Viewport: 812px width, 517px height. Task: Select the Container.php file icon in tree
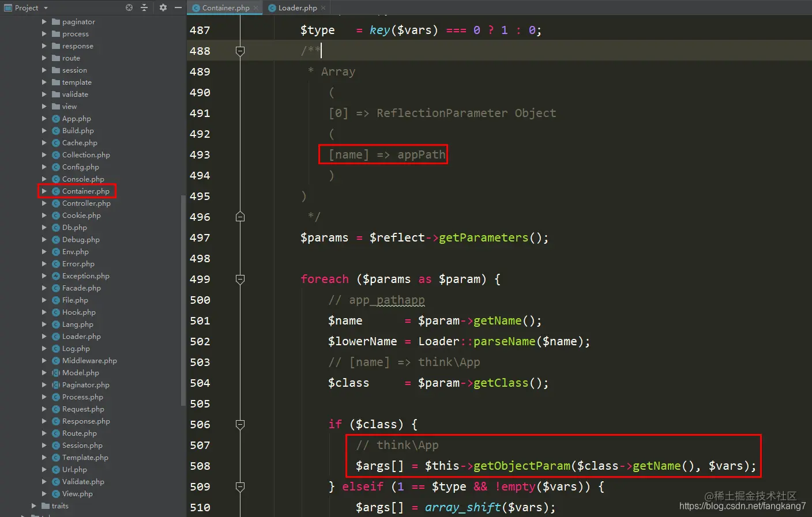click(x=56, y=191)
